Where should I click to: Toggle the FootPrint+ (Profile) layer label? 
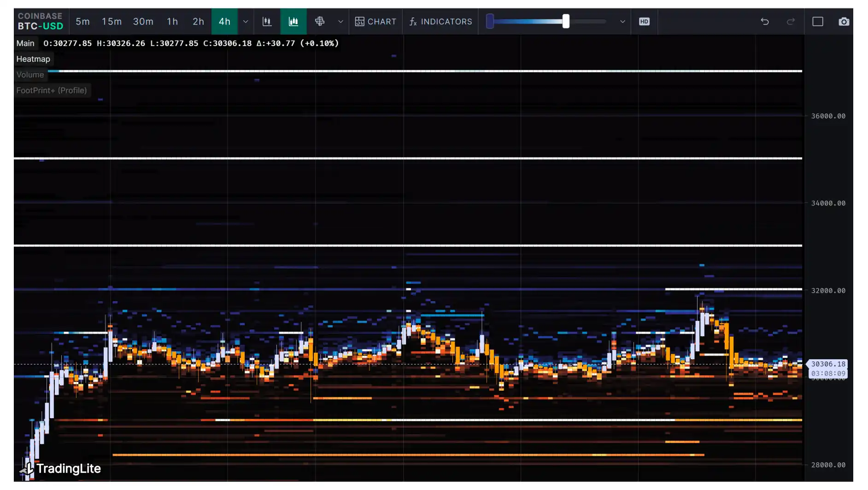coord(52,90)
